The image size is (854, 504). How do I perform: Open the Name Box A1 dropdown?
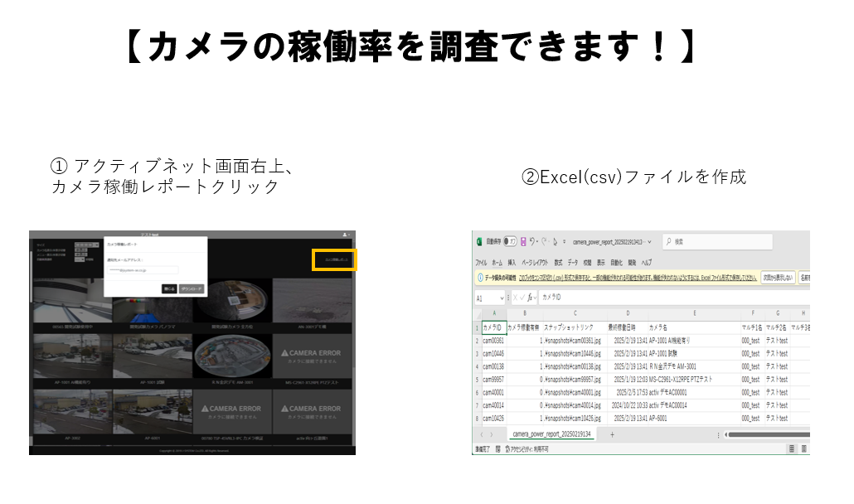click(x=502, y=298)
